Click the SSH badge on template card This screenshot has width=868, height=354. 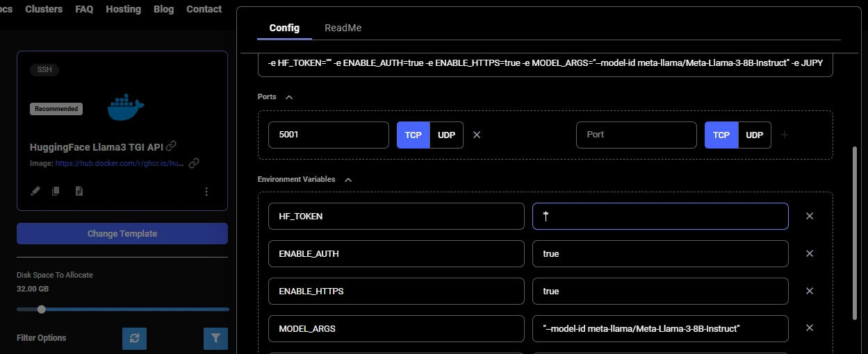click(x=45, y=70)
